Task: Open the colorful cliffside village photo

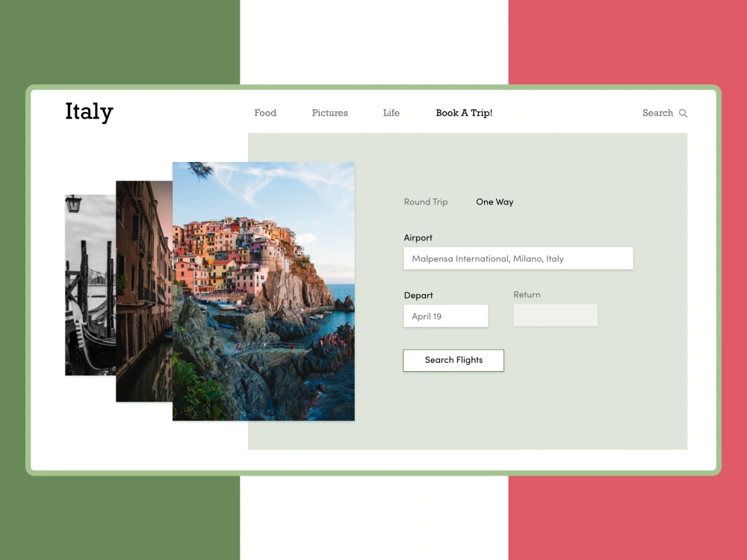Action: (x=264, y=291)
